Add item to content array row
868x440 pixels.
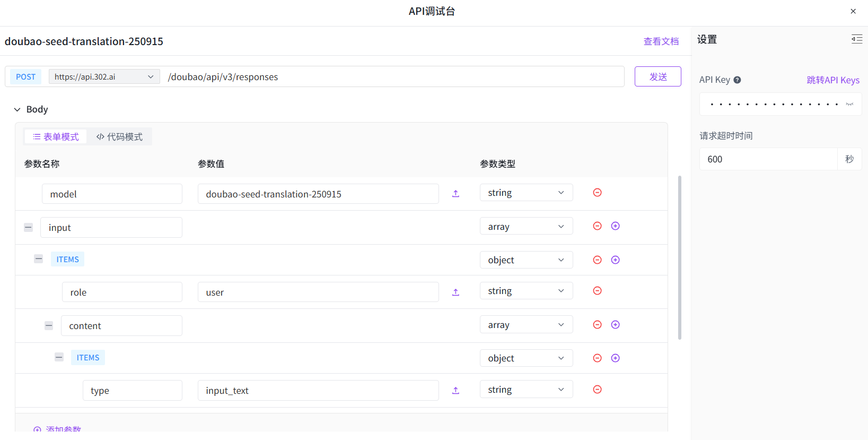click(615, 325)
